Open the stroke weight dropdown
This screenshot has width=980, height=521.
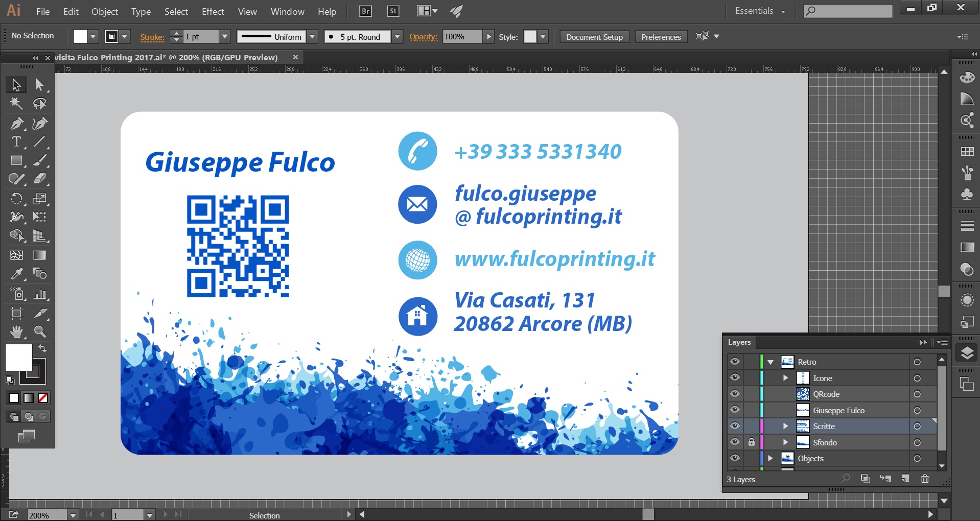click(x=224, y=36)
